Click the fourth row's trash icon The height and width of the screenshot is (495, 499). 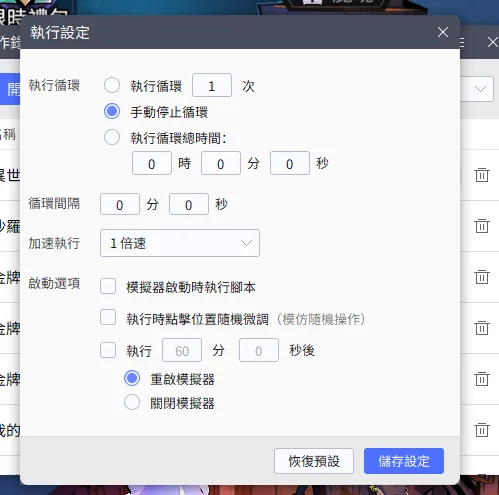point(482,328)
